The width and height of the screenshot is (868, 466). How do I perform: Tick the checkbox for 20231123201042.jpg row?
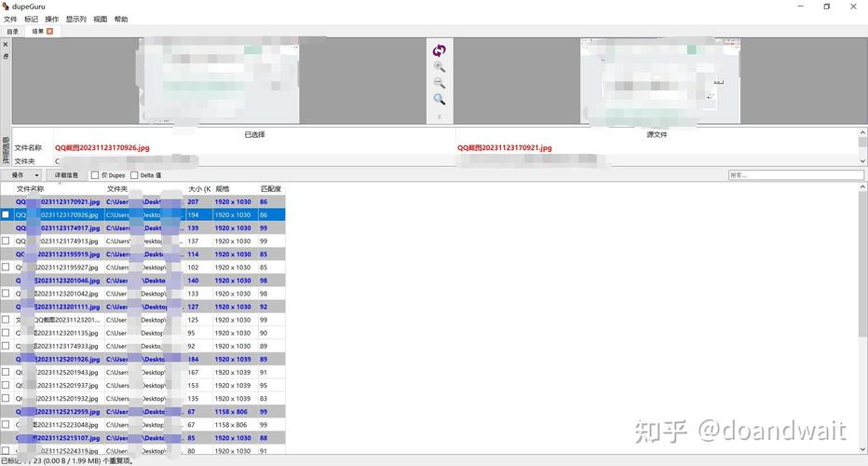(x=6, y=294)
